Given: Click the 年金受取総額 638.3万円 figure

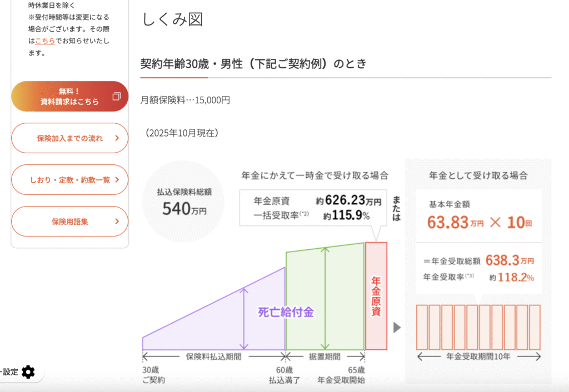Looking at the screenshot, I should [x=510, y=260].
